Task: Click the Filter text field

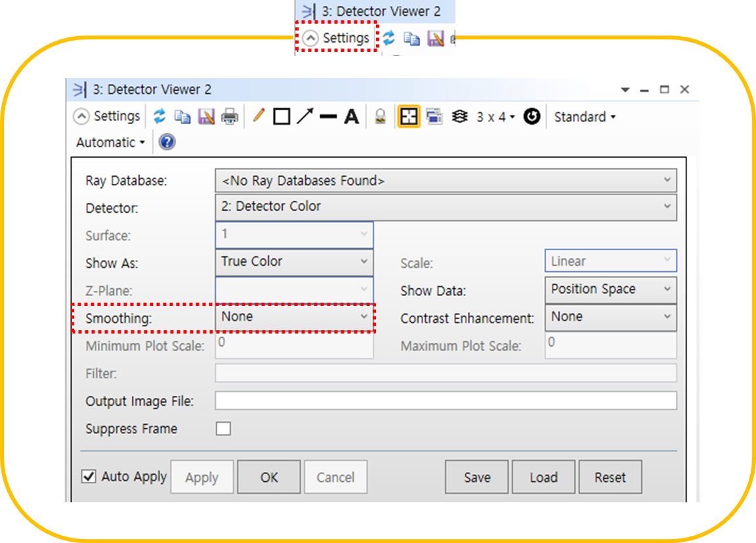Action: tap(446, 373)
